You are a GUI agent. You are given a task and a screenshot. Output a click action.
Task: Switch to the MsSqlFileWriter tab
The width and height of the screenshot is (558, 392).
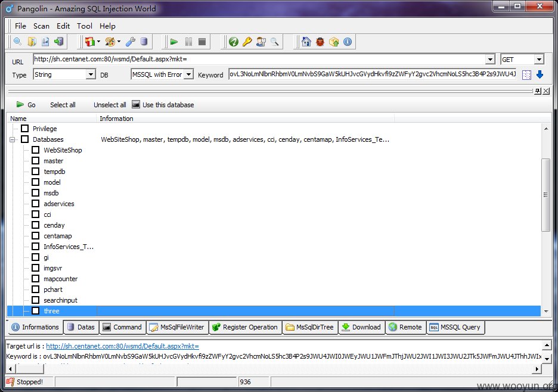[177, 327]
